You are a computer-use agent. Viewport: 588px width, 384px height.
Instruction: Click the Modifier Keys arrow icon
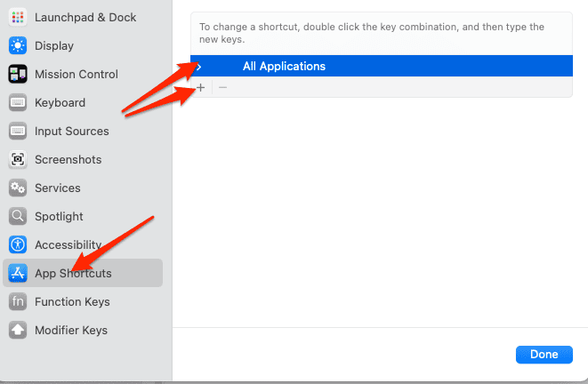coord(18,330)
